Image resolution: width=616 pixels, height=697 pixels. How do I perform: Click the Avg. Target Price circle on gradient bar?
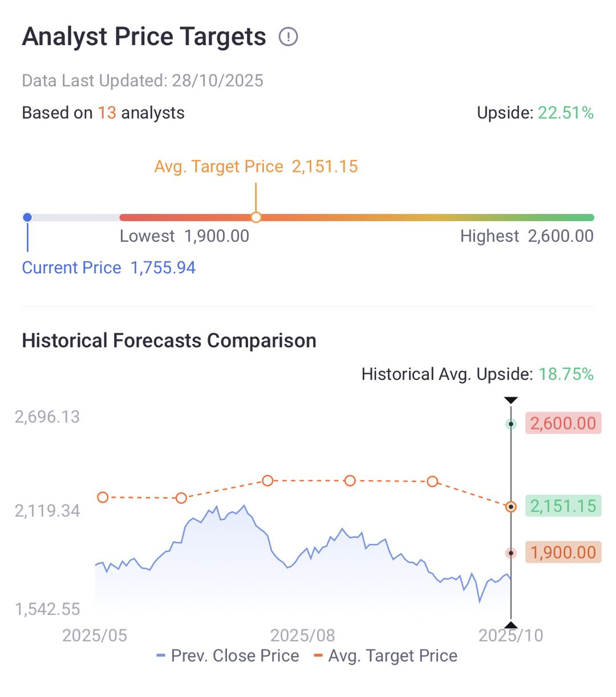[x=256, y=217]
